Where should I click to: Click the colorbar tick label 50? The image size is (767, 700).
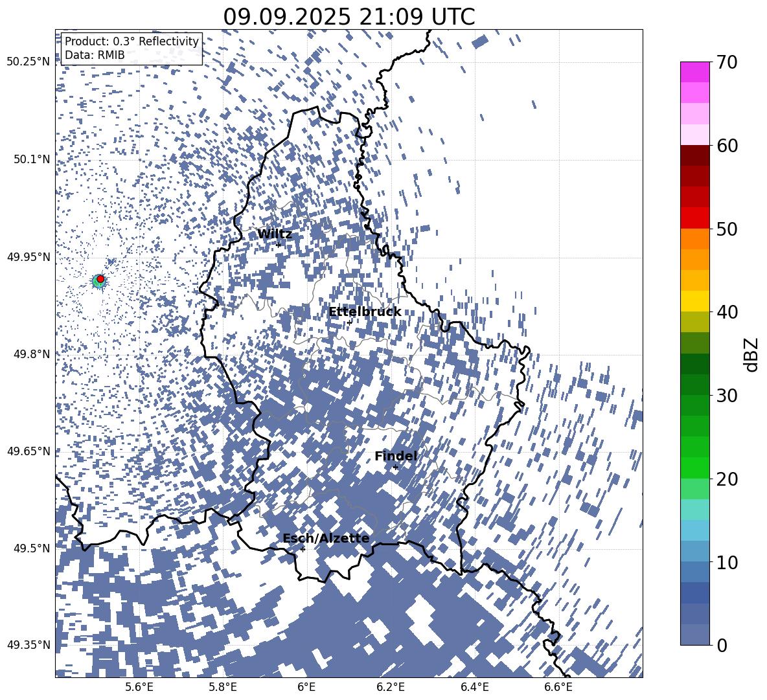coord(727,229)
